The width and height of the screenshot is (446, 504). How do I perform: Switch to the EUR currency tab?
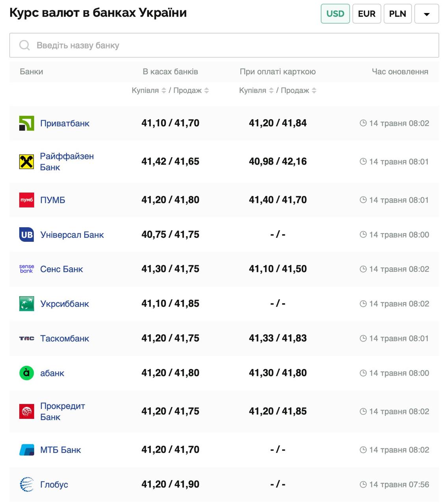(x=366, y=14)
